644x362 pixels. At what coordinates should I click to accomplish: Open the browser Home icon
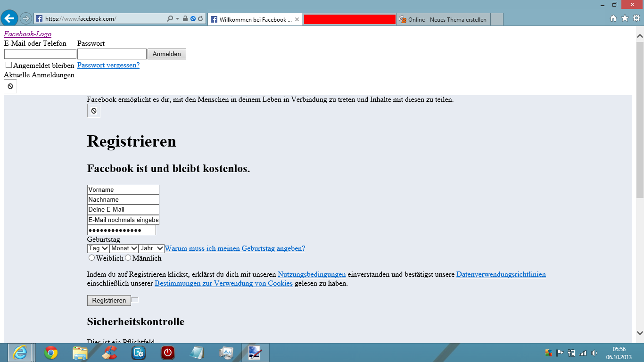point(613,18)
